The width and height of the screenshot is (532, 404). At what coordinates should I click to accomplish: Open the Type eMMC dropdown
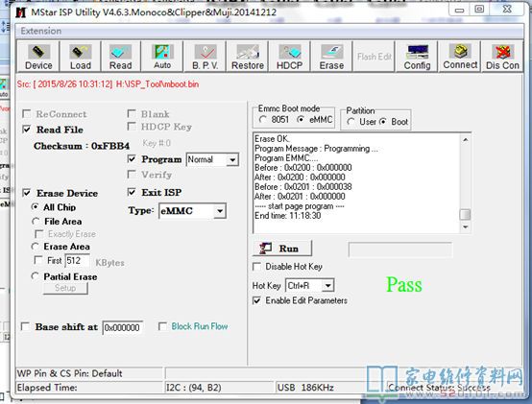tap(220, 211)
